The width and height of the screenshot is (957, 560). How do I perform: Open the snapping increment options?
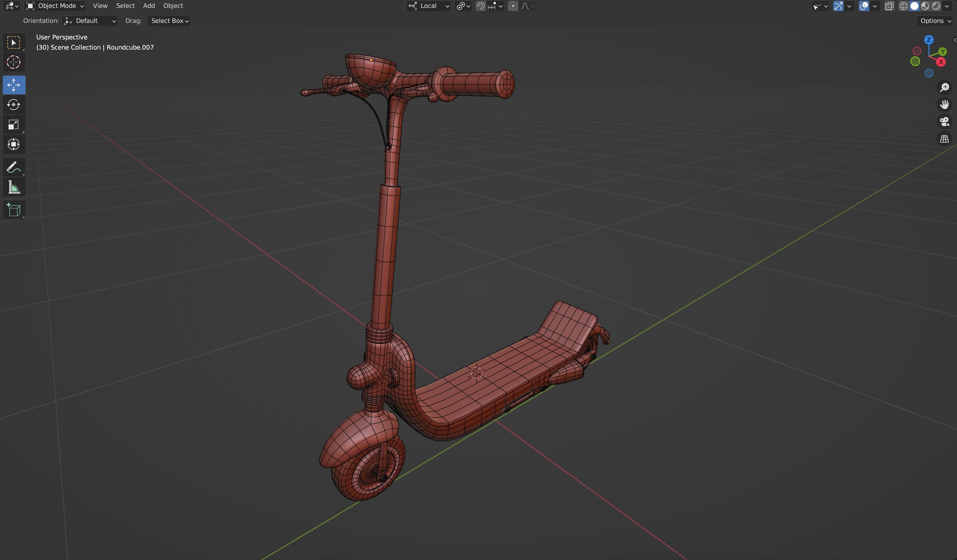(495, 6)
